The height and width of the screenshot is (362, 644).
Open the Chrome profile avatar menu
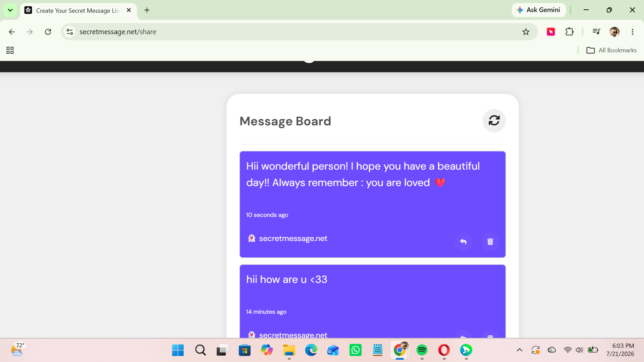614,32
